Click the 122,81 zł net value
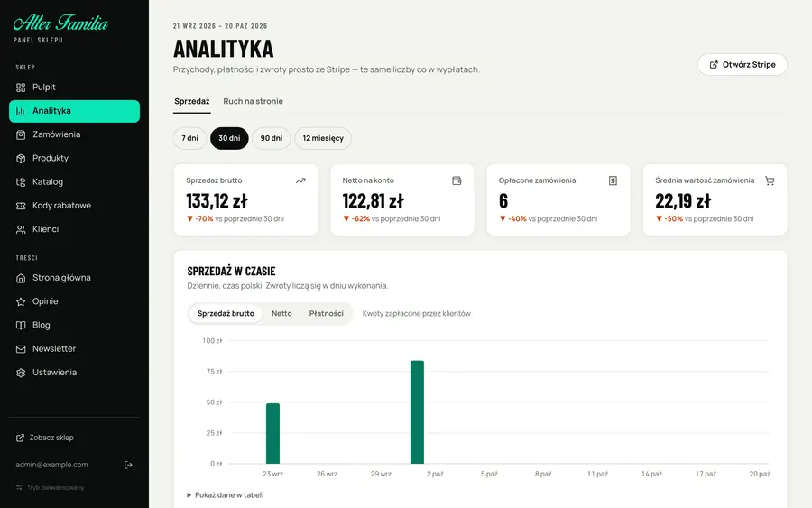Screen dimensions: 812x508 pos(373,201)
